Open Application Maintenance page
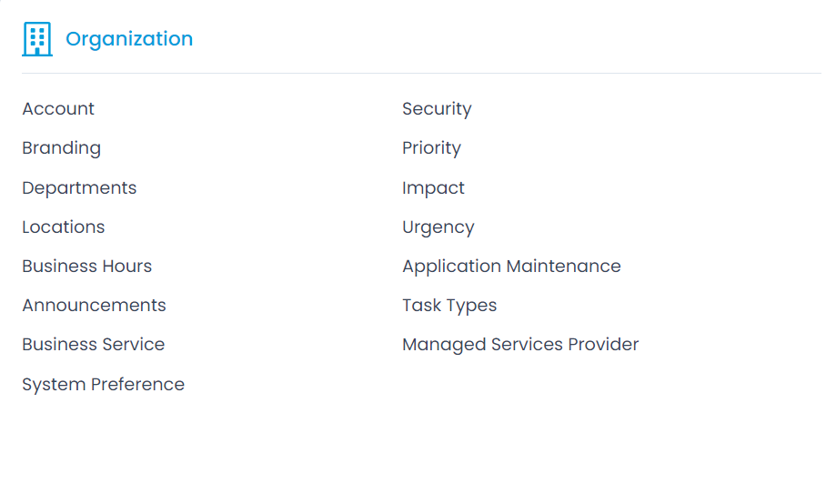This screenshot has width=826, height=504. (511, 267)
